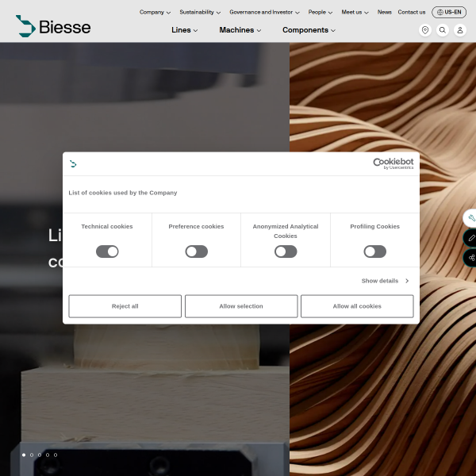
Task: Open the Components mega menu
Action: tap(309, 30)
